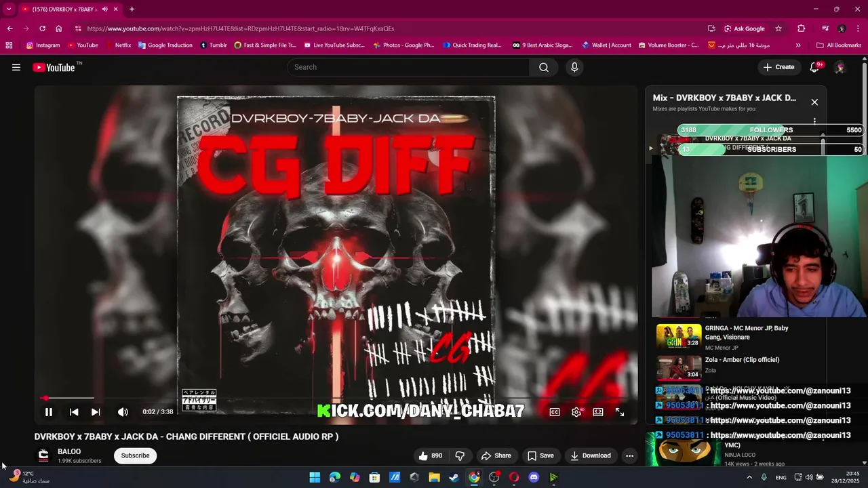Open the Windows Start menu
This screenshot has height=488, width=868.
tap(315, 477)
